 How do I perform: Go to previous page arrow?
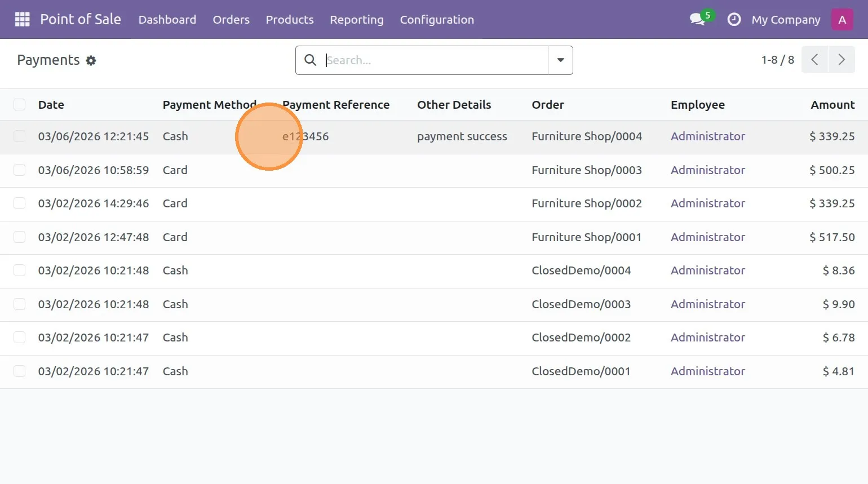(814, 60)
